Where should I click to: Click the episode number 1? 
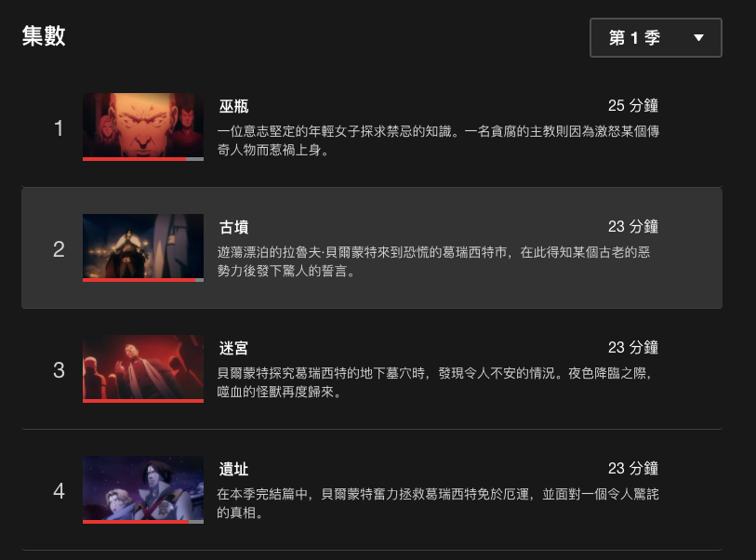tap(59, 128)
